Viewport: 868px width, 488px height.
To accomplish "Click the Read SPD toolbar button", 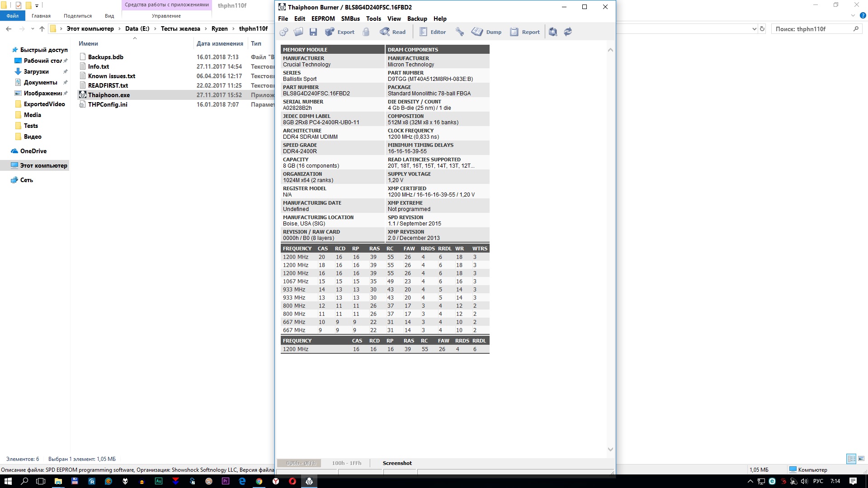I will pyautogui.click(x=393, y=32).
